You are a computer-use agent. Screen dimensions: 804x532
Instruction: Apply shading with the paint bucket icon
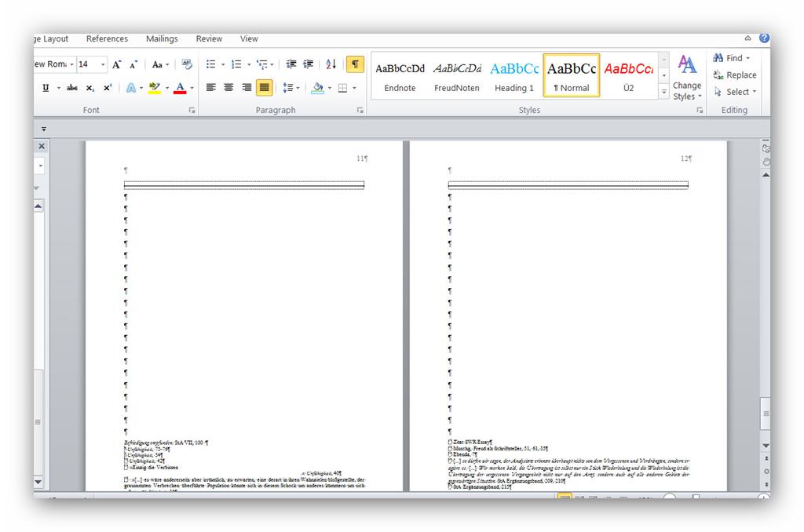pos(317,88)
